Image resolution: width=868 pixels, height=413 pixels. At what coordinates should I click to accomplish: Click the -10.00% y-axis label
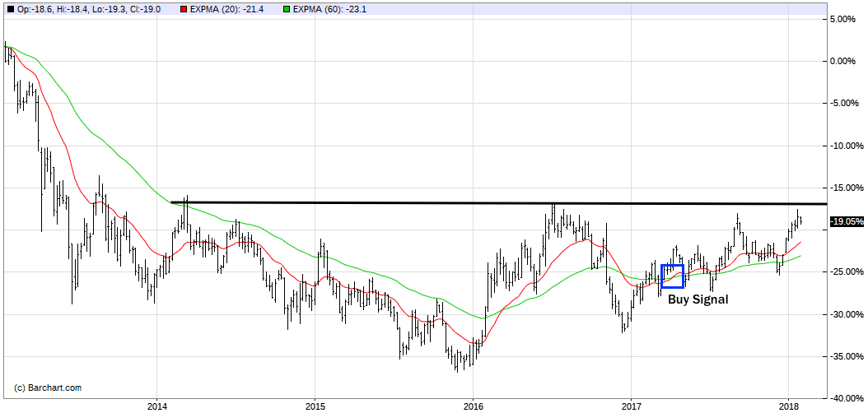(847, 146)
